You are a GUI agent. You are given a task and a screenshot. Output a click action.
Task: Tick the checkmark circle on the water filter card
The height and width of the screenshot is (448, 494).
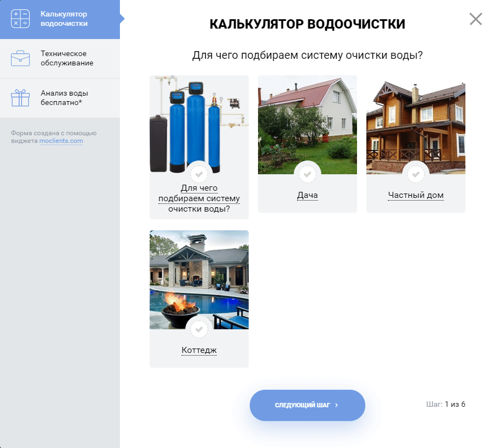199,174
